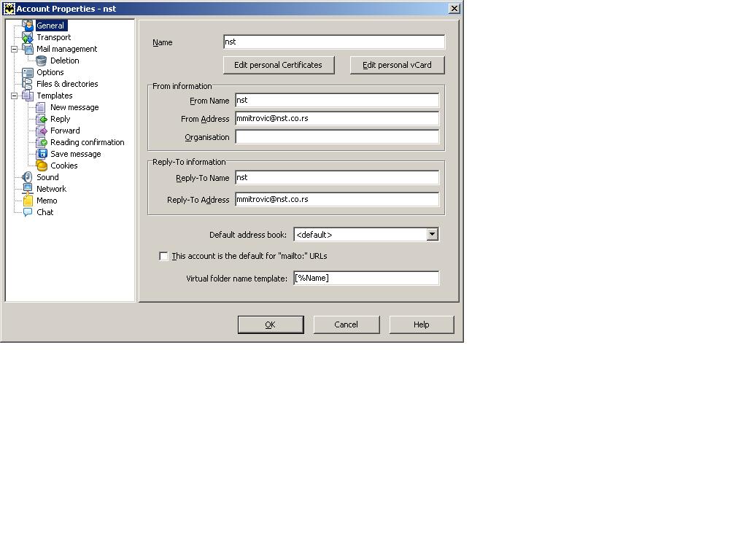Click the Deletion trash icon
The image size is (747, 560).
coord(42,61)
